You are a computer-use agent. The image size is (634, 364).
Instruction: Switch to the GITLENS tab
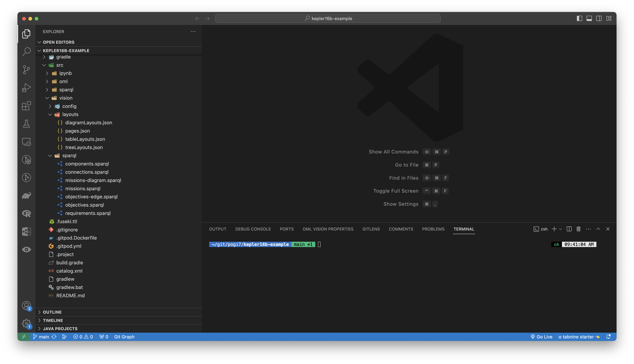coord(371,229)
